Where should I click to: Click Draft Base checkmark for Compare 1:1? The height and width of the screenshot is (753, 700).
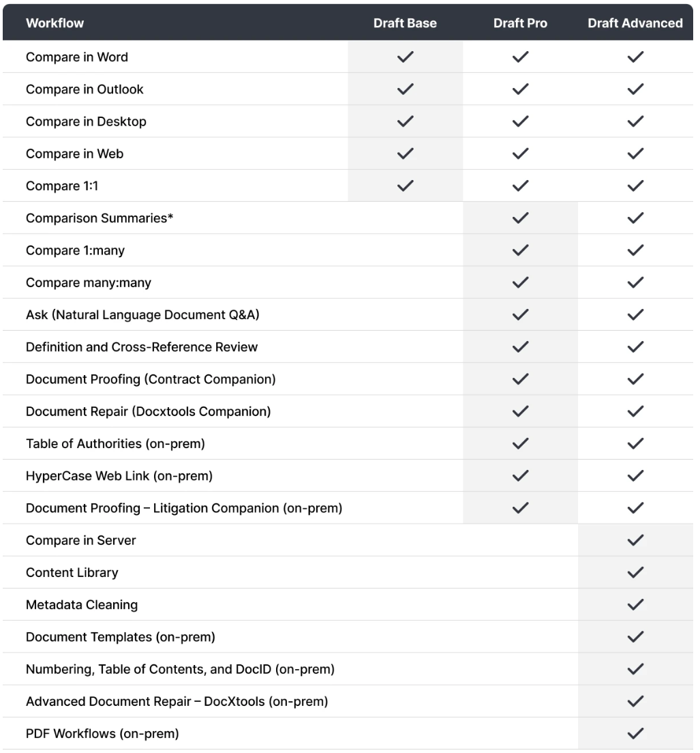coord(405,186)
